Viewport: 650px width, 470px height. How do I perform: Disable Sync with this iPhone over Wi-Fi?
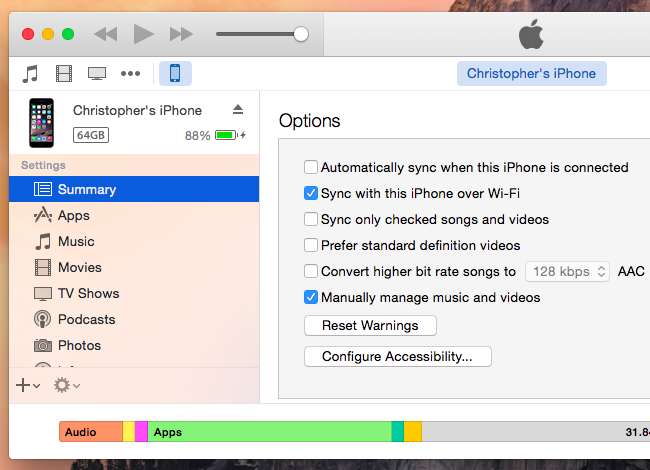311,193
